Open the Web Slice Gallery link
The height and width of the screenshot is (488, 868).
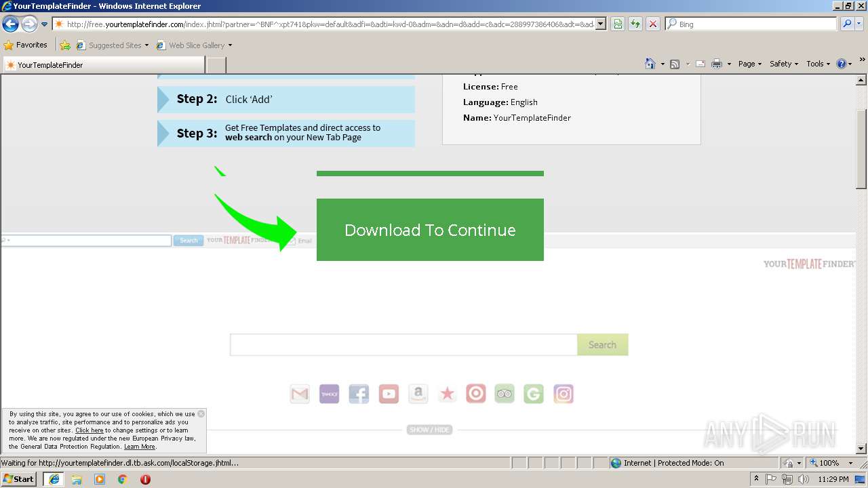coord(194,45)
